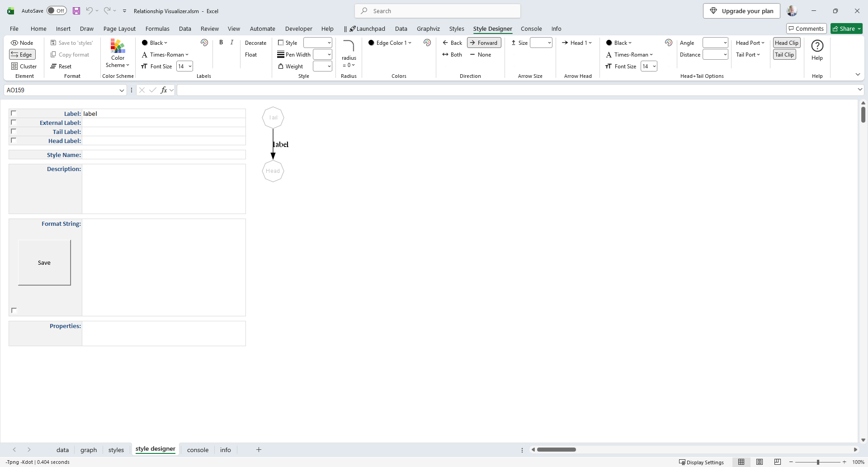Open the Help icon in ribbon
The image size is (868, 467).
click(817, 46)
